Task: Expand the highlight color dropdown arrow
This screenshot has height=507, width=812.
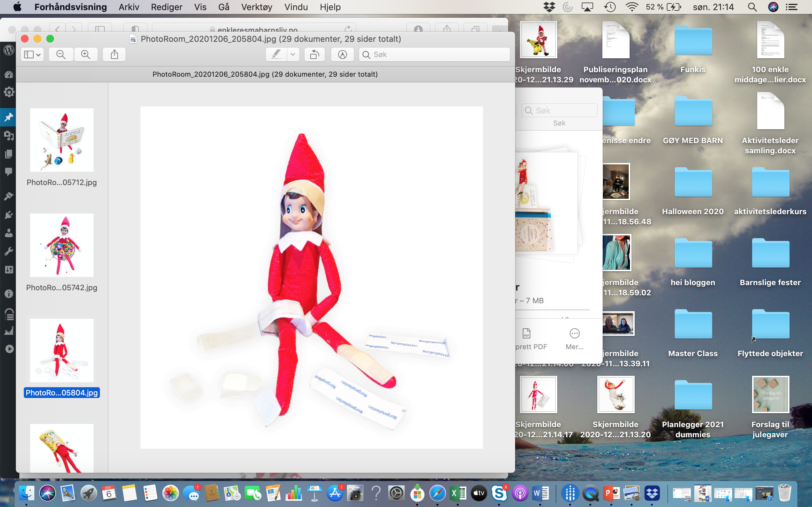Action: [292, 54]
